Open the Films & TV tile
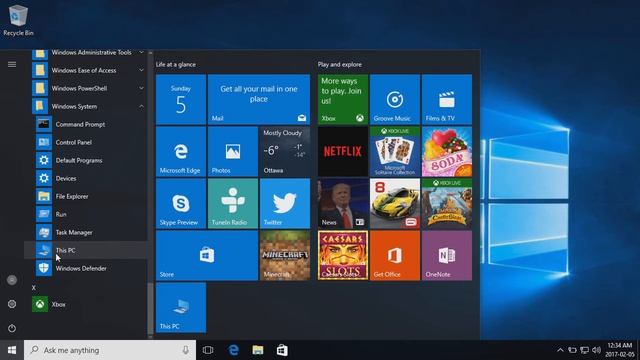The height and width of the screenshot is (360, 640). pos(447,99)
